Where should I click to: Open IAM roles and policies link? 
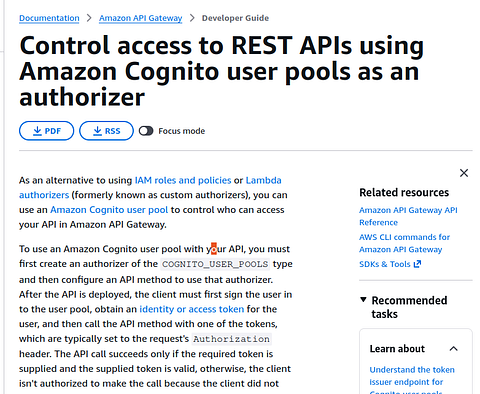183,180
